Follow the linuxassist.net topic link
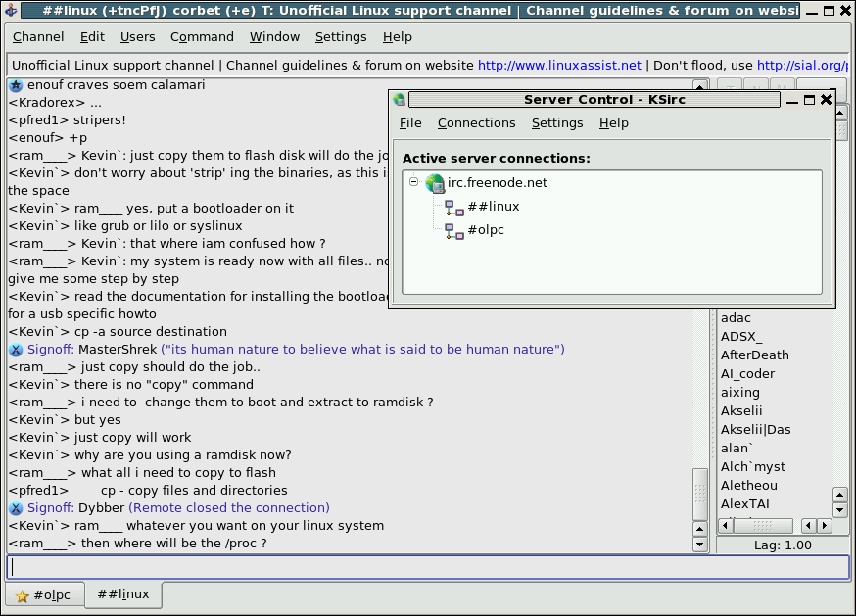Image resolution: width=856 pixels, height=616 pixels. point(559,66)
